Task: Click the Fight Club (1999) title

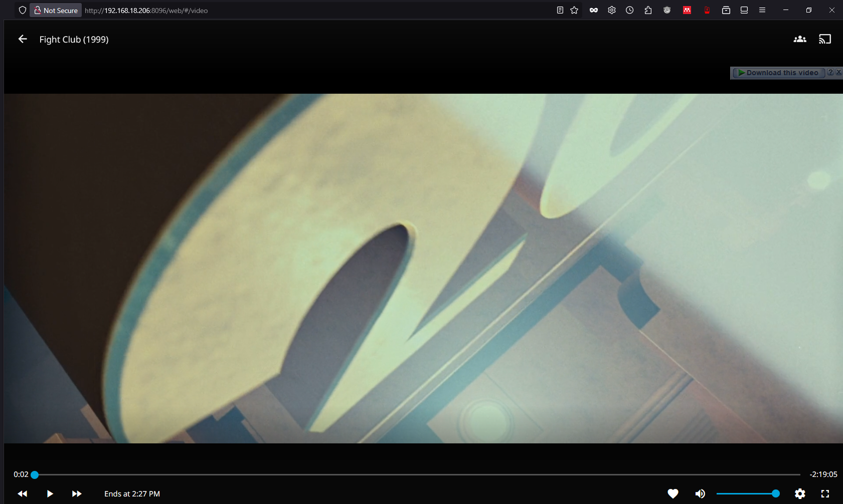Action: (x=74, y=40)
